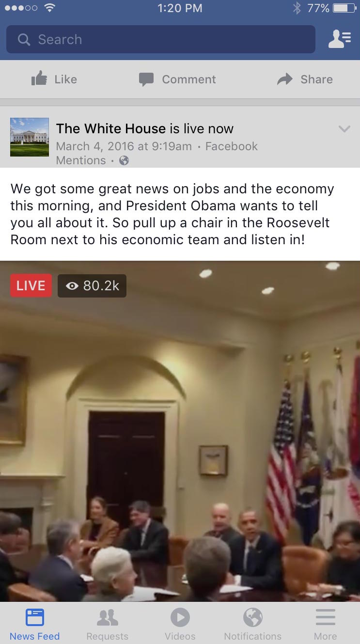Tap the post timestamp March 4, 2016
This screenshot has height=644, width=360.
pos(124,146)
